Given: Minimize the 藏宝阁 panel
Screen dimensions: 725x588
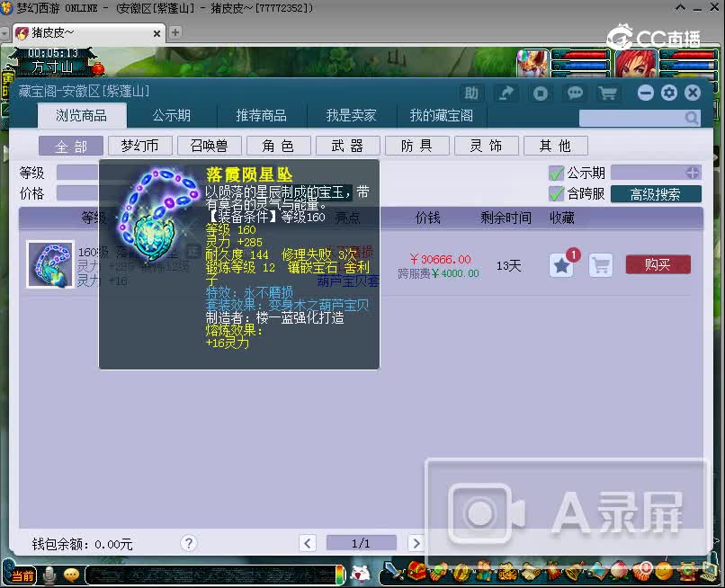Looking at the screenshot, I should point(646,93).
